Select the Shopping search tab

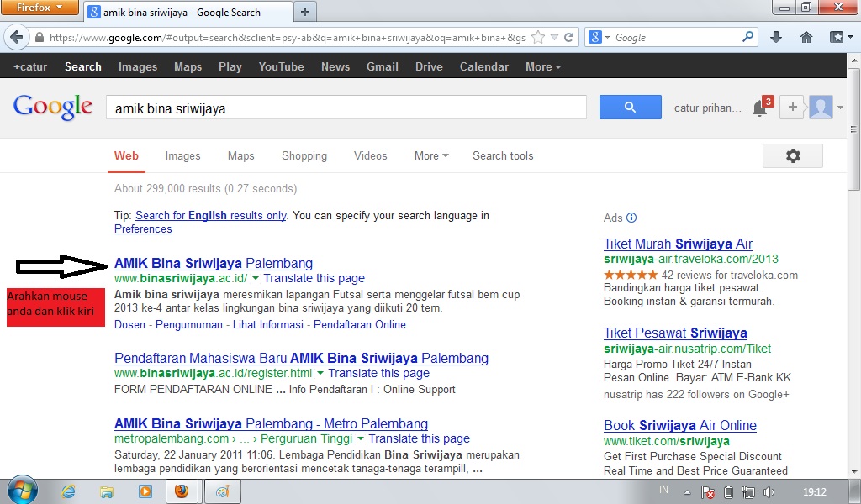(x=304, y=155)
